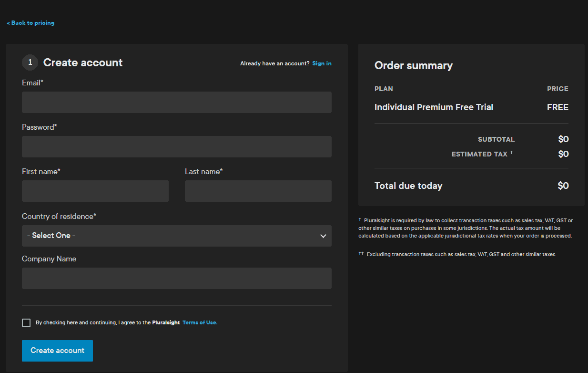
Task: Click the Password input field
Action: [176, 146]
